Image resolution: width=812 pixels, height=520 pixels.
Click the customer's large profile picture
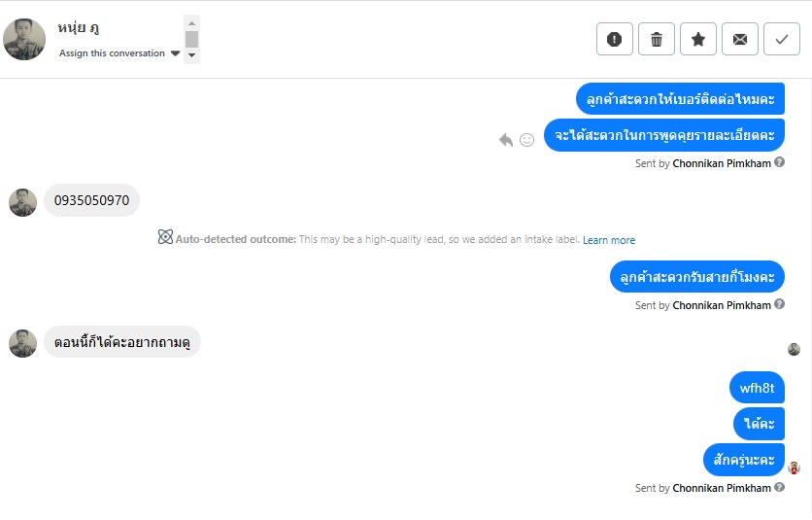click(x=24, y=40)
